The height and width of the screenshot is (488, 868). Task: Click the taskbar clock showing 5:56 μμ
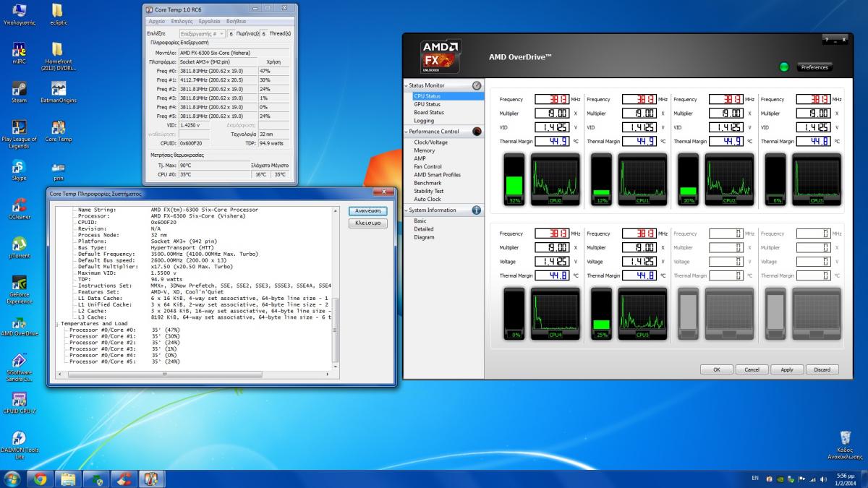click(x=844, y=479)
